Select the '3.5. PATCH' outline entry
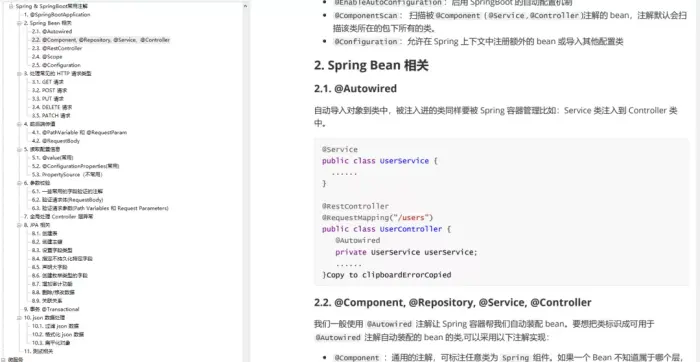700x362 pixels. click(51, 116)
